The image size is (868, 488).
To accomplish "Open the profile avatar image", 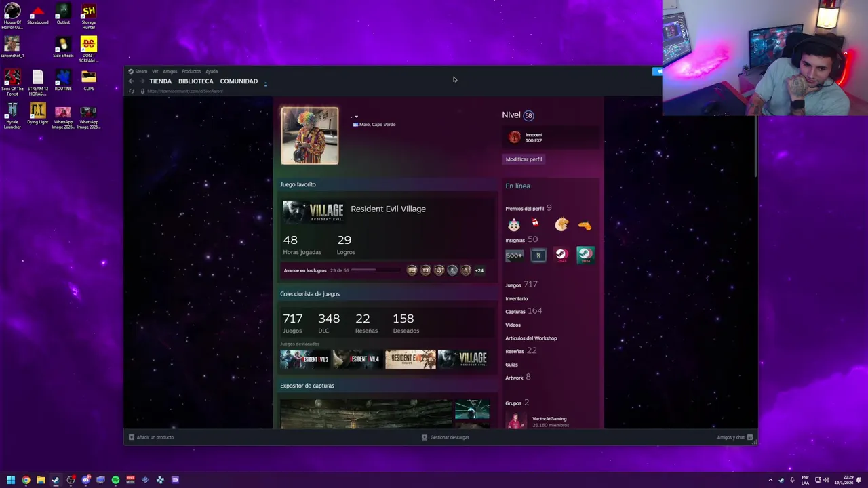I will point(310,136).
